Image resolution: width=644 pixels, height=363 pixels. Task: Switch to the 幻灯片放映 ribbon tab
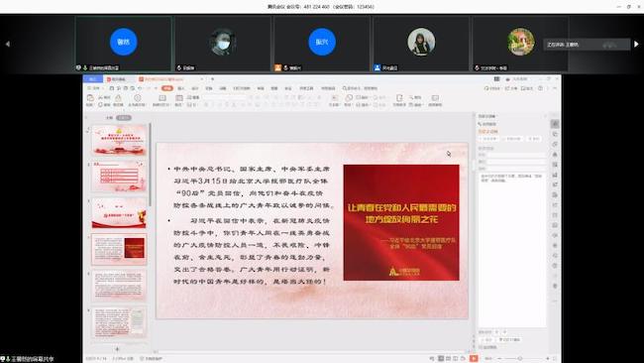(x=242, y=88)
